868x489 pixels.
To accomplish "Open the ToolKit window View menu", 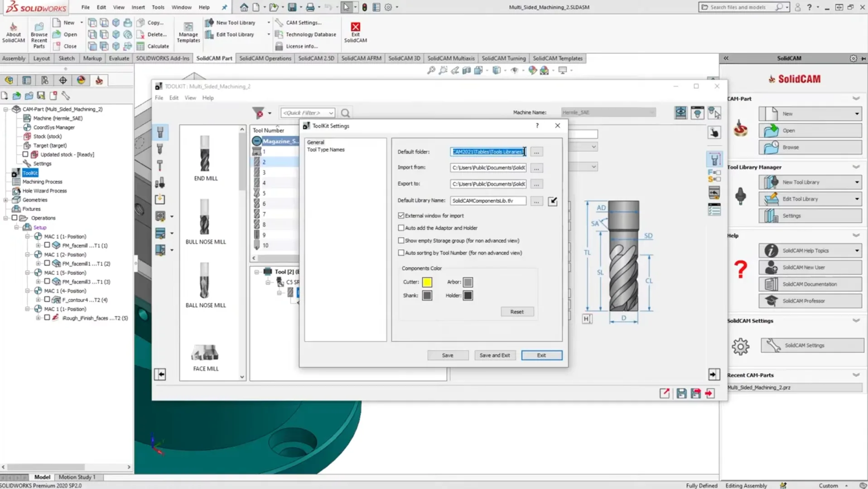I will (190, 98).
